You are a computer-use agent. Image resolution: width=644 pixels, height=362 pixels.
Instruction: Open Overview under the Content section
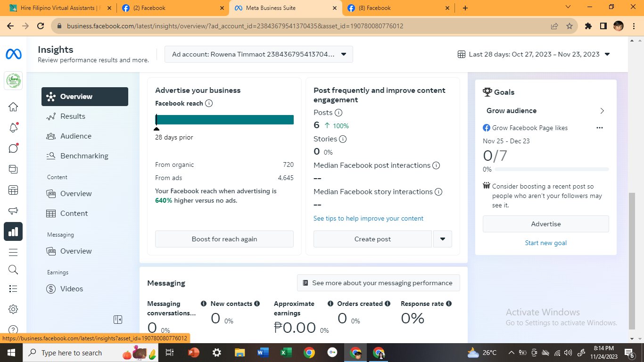[85, 194]
